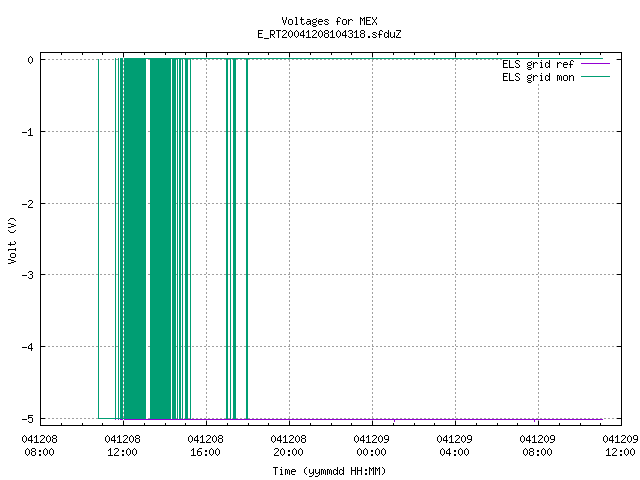The image size is (640, 480).
Task: Click the chart title 'Voltages for MEX'
Action: (329, 21)
